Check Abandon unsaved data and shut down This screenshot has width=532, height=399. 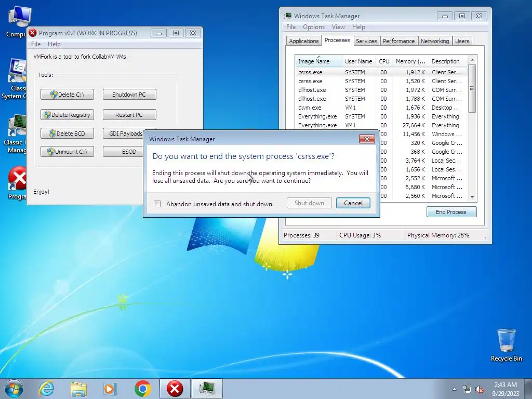point(157,204)
